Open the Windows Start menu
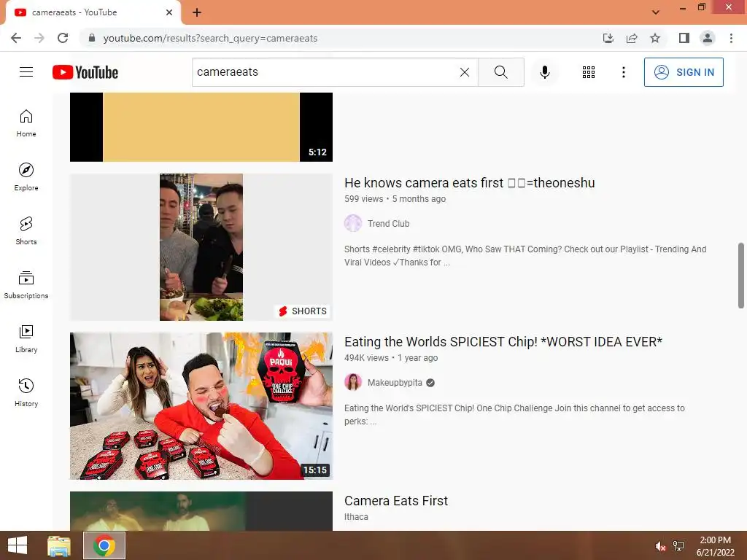747x560 pixels. click(18, 545)
